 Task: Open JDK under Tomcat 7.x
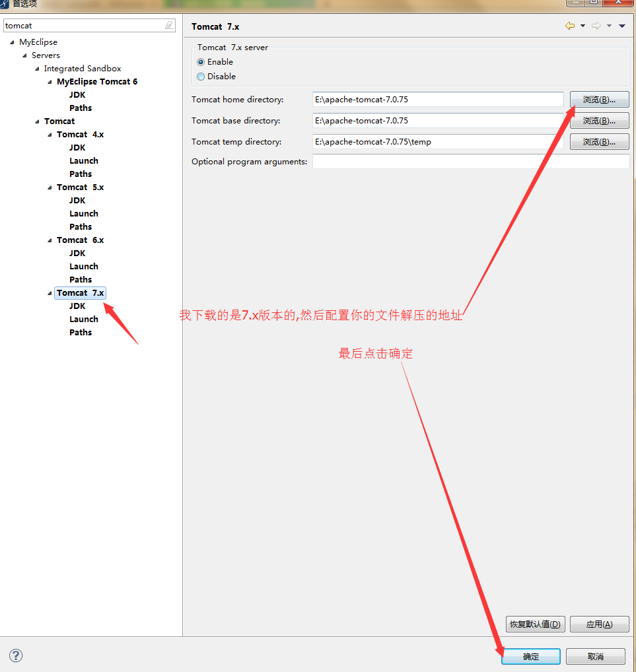click(x=77, y=306)
